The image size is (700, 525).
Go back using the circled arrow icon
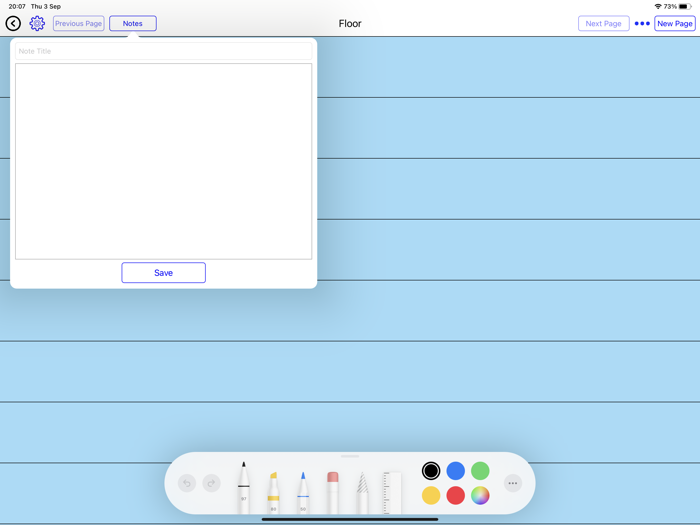click(13, 23)
